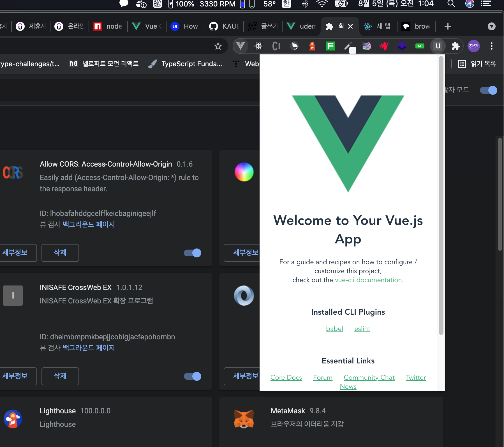Viewport: 504px width, 447px height.
Task: Switch to the brow tab
Action: 417,26
